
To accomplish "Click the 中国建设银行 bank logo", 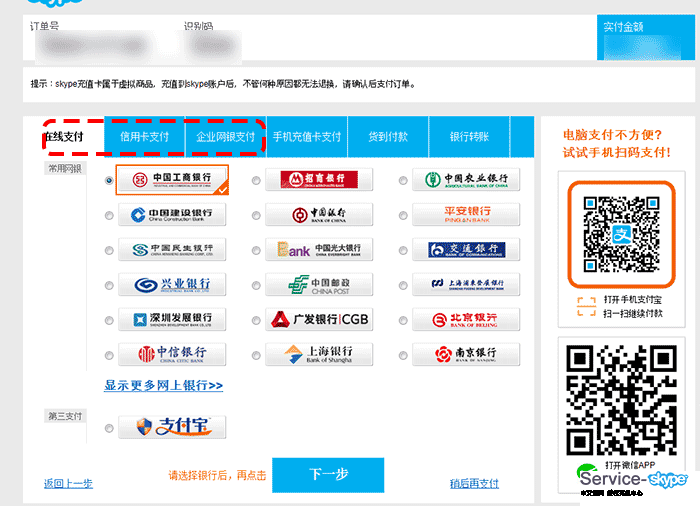I will [x=172, y=215].
